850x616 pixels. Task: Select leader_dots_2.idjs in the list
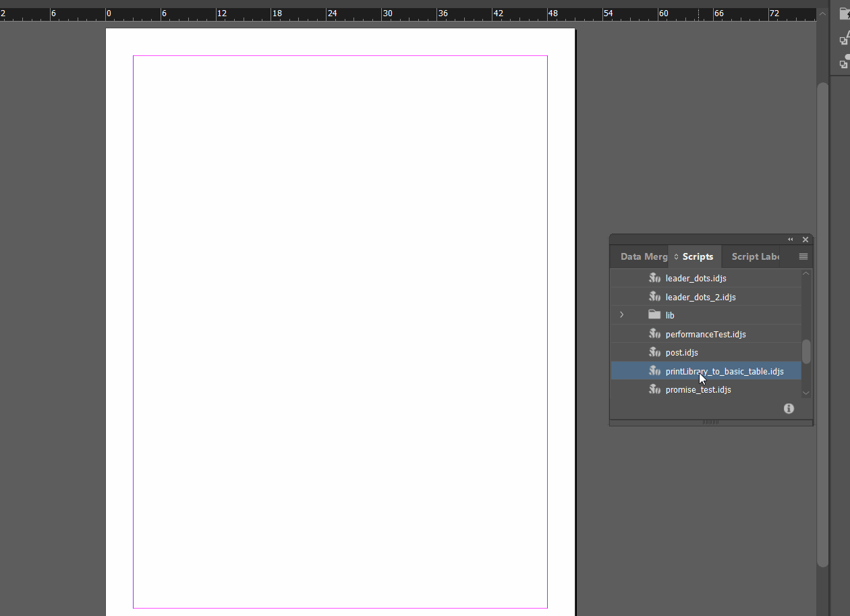(706, 297)
